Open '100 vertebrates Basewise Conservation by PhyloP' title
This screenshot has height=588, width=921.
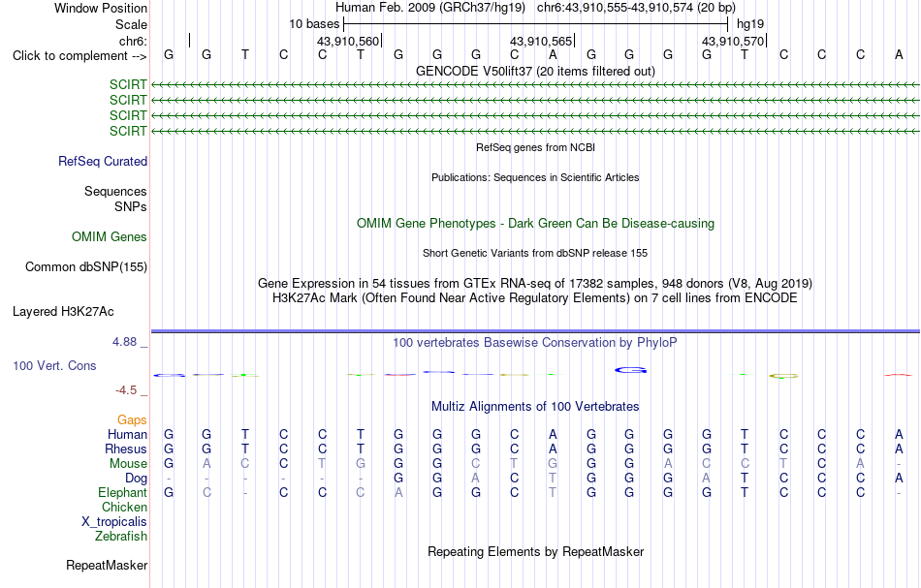535,342
